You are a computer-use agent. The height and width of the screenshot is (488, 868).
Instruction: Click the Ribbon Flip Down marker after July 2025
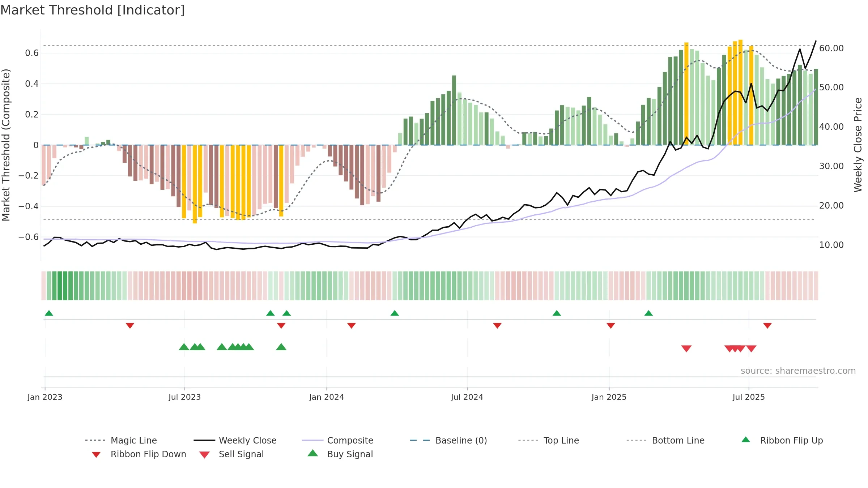767,326
